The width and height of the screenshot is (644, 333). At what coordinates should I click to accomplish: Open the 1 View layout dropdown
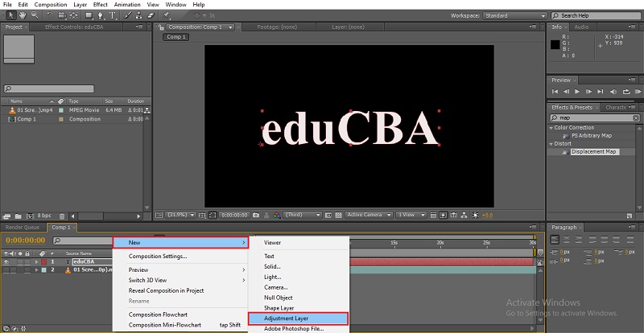coord(411,215)
